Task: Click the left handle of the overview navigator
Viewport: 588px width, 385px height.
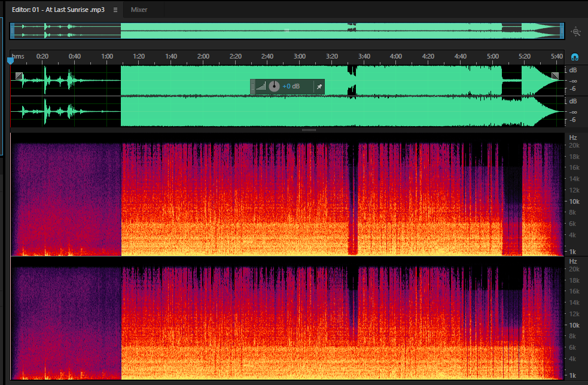Action: click(13, 30)
